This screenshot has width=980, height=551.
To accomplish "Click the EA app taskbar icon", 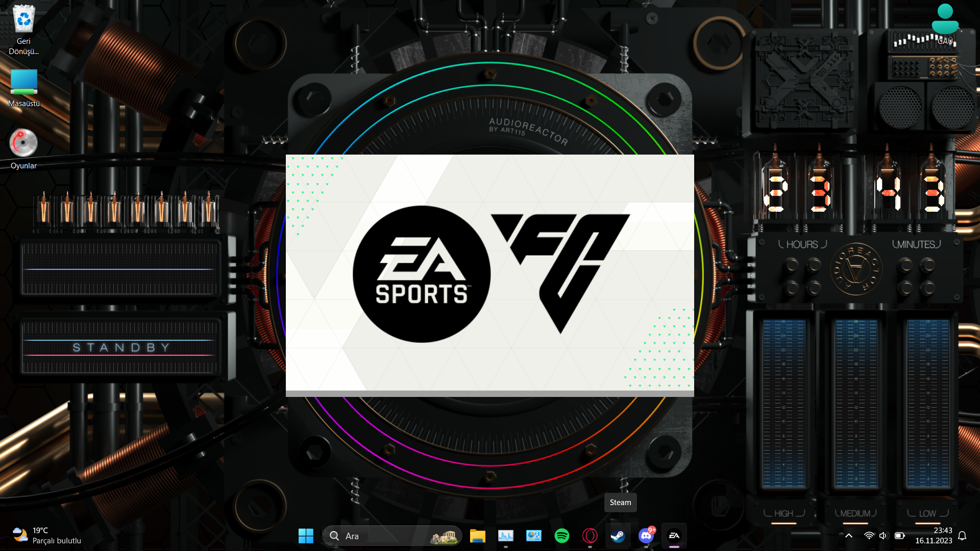I will (x=674, y=536).
